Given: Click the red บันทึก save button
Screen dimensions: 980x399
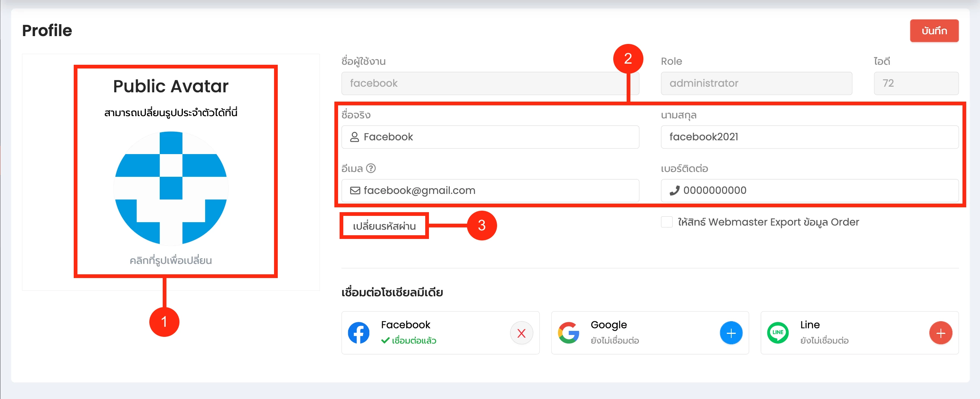Looking at the screenshot, I should 934,31.
